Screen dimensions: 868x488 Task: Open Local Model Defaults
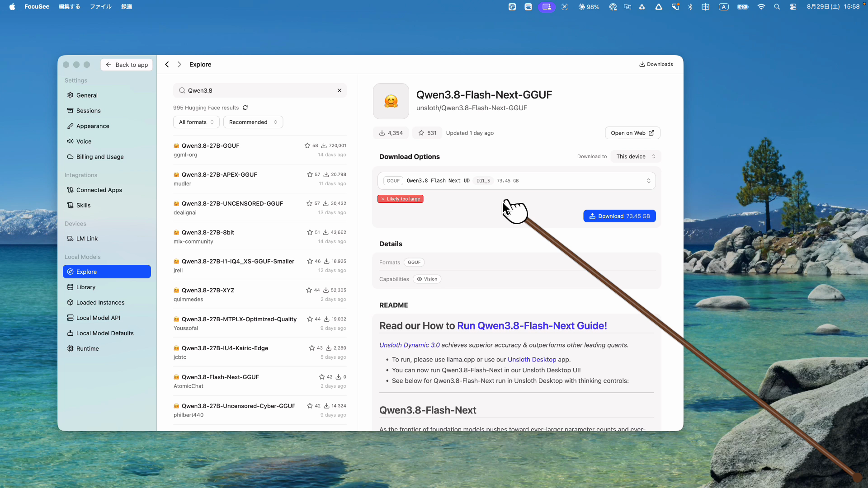point(107,333)
